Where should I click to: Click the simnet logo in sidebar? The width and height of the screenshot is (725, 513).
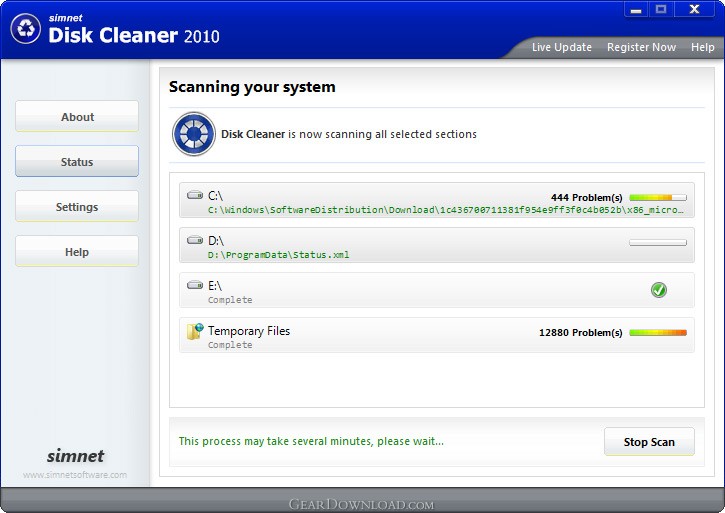tap(75, 456)
